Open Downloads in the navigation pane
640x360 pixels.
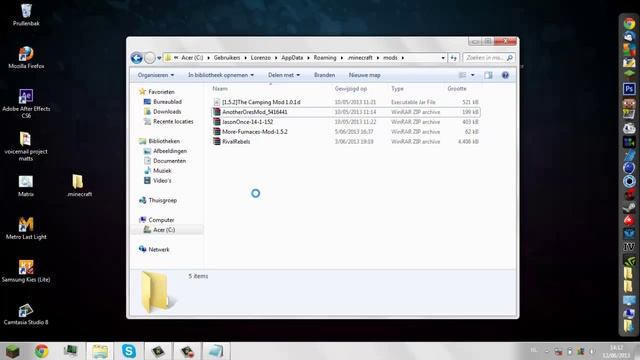point(167,111)
